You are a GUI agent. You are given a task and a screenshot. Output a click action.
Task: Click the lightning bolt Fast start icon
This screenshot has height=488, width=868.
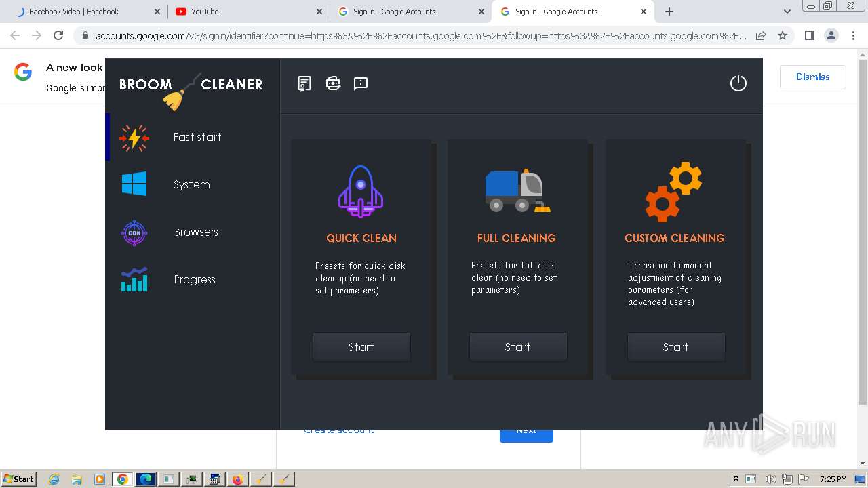pos(134,138)
